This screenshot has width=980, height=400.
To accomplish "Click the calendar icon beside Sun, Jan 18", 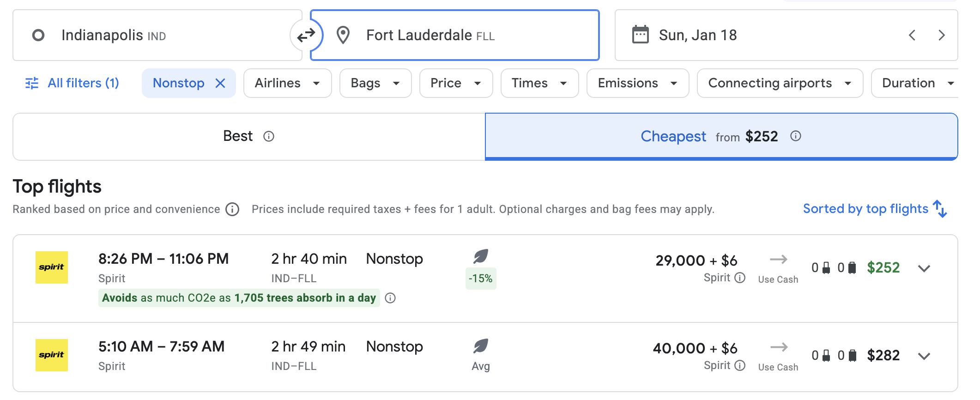I will tap(640, 35).
